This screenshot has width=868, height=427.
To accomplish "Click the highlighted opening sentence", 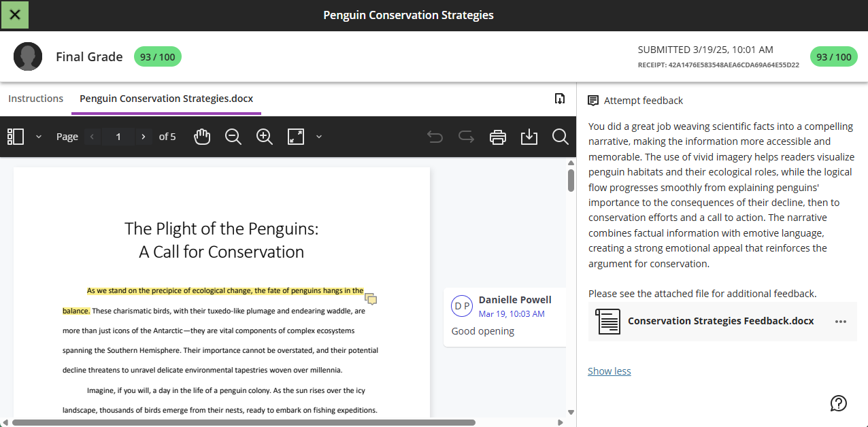I will coord(225,290).
